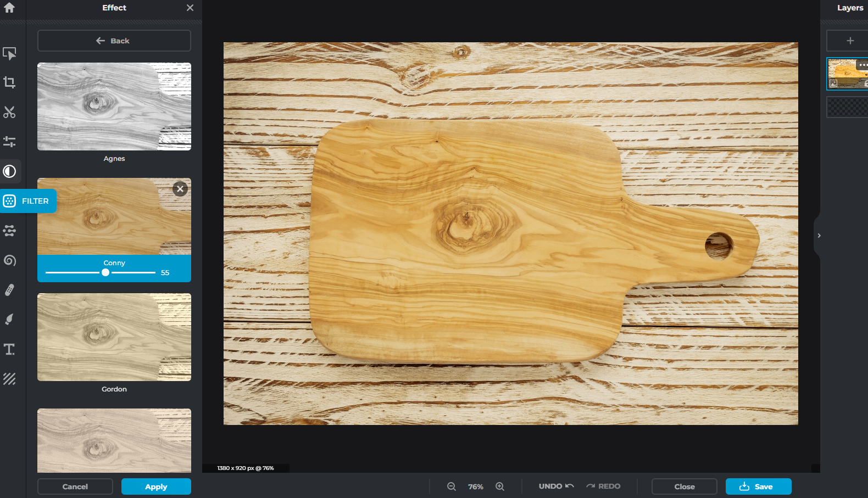Screen dimensions: 868x498
Task: Open the Cutout scissors tool
Action: click(x=9, y=112)
